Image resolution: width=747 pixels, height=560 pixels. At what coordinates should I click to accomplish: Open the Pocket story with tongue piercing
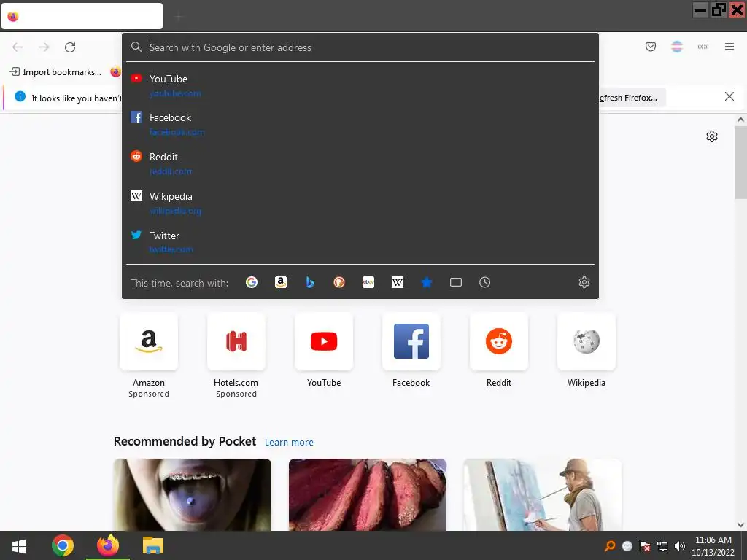pyautogui.click(x=192, y=494)
